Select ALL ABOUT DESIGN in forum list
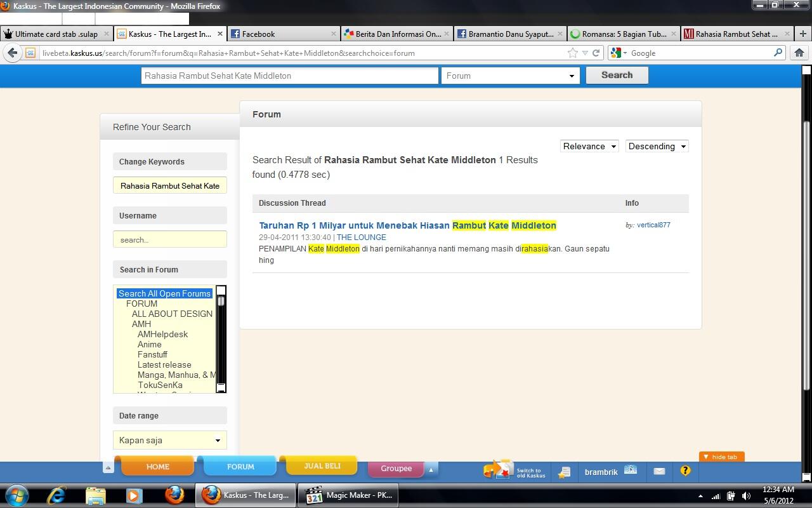The image size is (812, 508). (172, 314)
